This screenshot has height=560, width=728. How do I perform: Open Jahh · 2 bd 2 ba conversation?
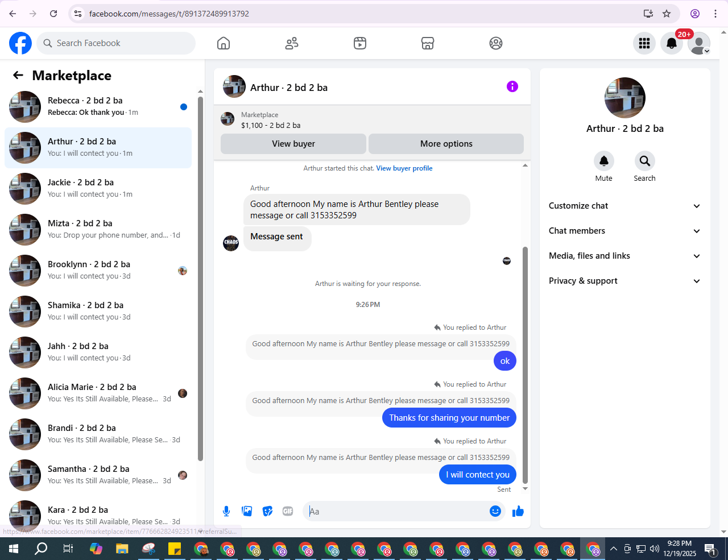[x=98, y=352]
